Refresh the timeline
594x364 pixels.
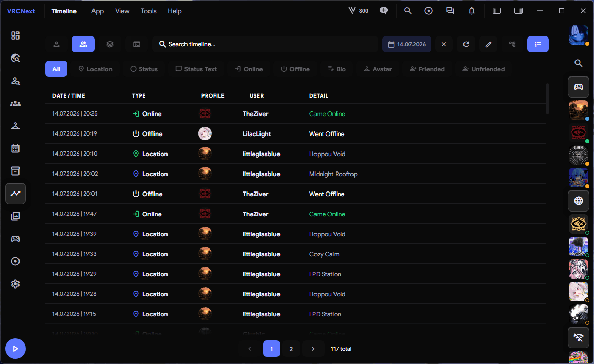[466, 44]
